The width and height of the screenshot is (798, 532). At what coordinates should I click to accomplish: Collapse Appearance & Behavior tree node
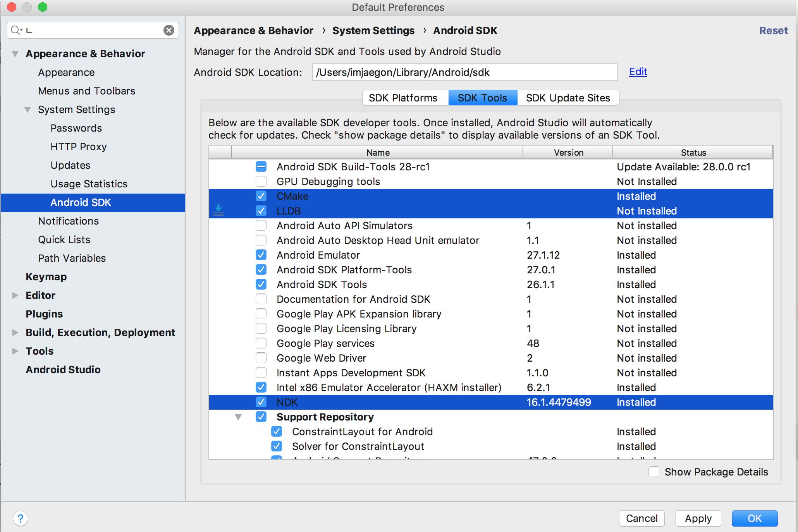tap(15, 54)
